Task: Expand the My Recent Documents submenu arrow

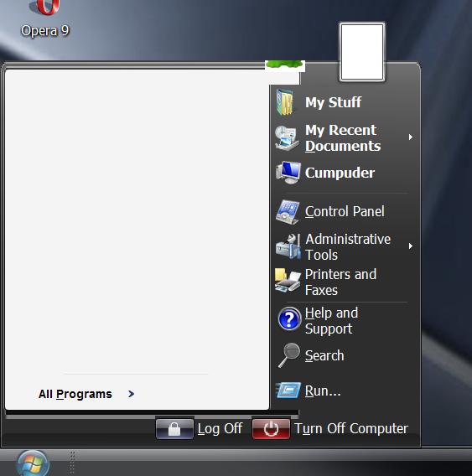Action: (411, 137)
